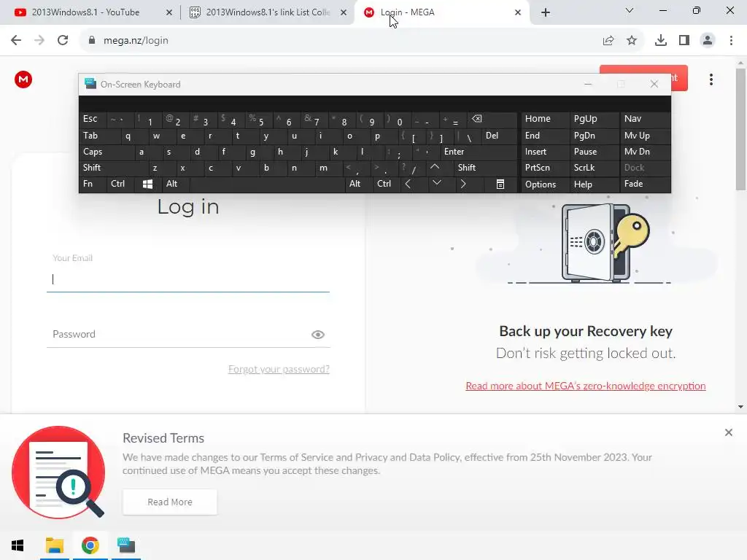The width and height of the screenshot is (747, 560).
Task: Click the Home key on keyboard
Action: tap(544, 119)
